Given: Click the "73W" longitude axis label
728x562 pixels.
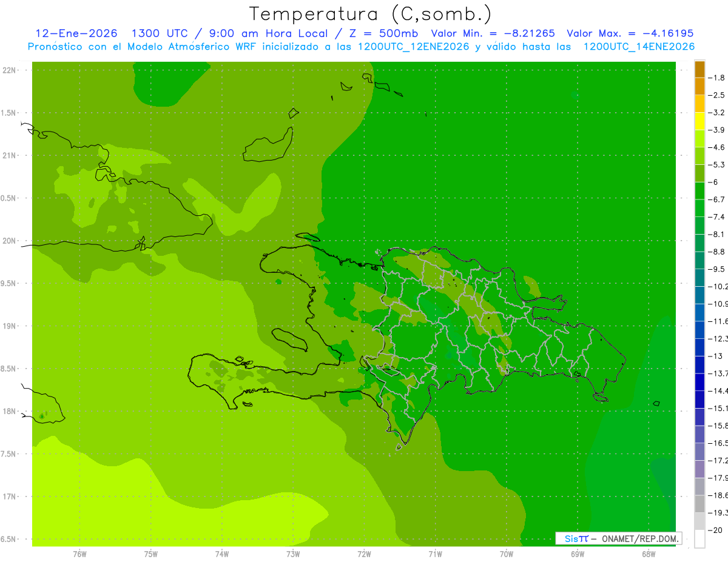Looking at the screenshot, I should coord(293,555).
